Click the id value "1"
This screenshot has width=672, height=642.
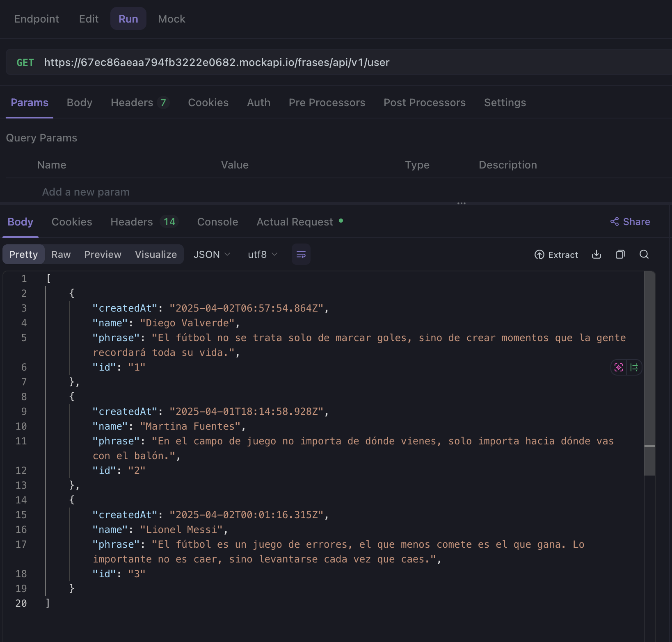(137, 367)
